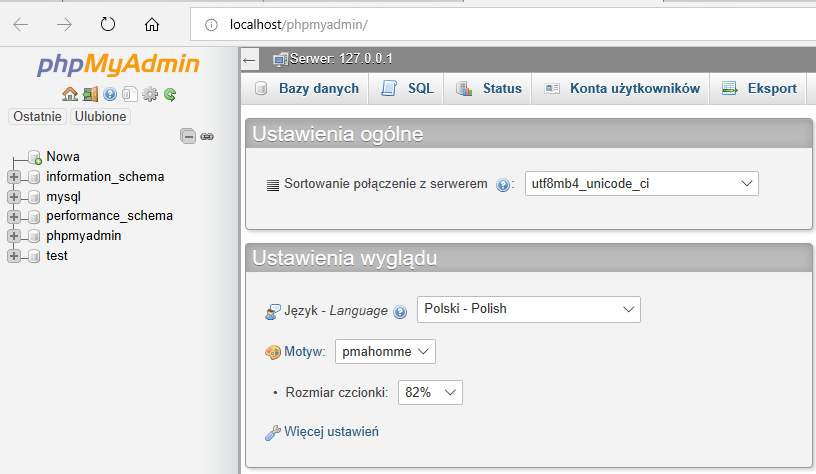Click the browser back arrow
This screenshot has height=474, width=816.
[x=21, y=24]
